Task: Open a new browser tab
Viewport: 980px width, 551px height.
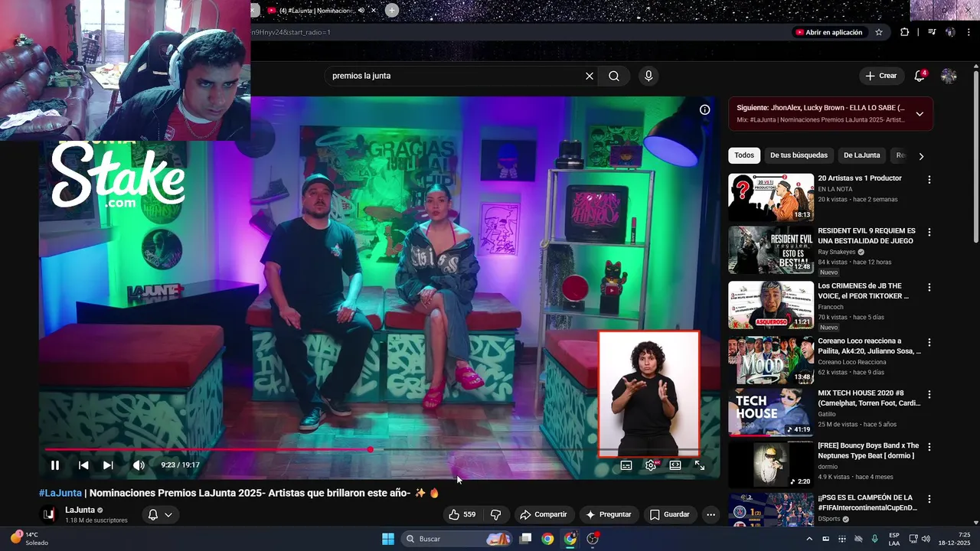Action: [x=392, y=10]
